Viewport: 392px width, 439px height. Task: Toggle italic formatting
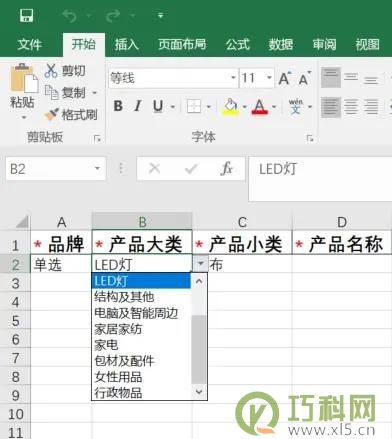tap(138, 106)
